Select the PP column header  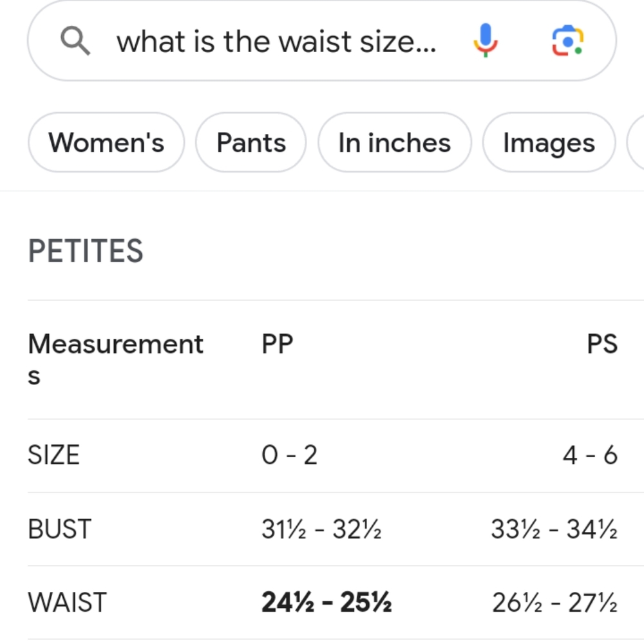click(277, 344)
